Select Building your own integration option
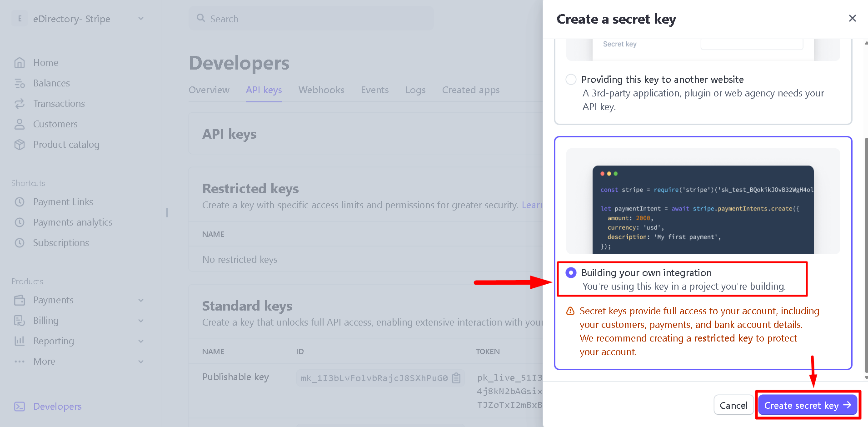This screenshot has width=868, height=427. tap(571, 272)
